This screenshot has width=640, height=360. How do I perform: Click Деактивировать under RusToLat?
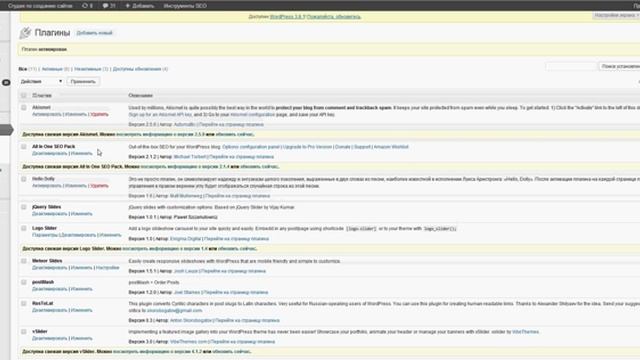point(49,310)
